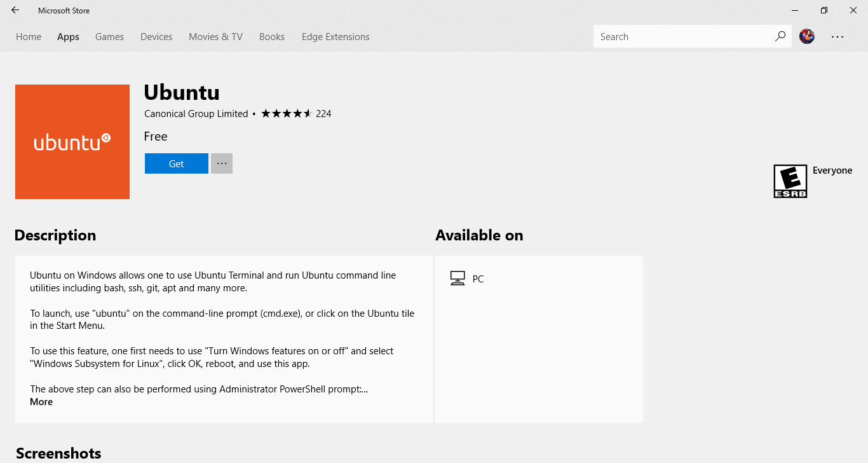Open the Books tab

point(272,37)
